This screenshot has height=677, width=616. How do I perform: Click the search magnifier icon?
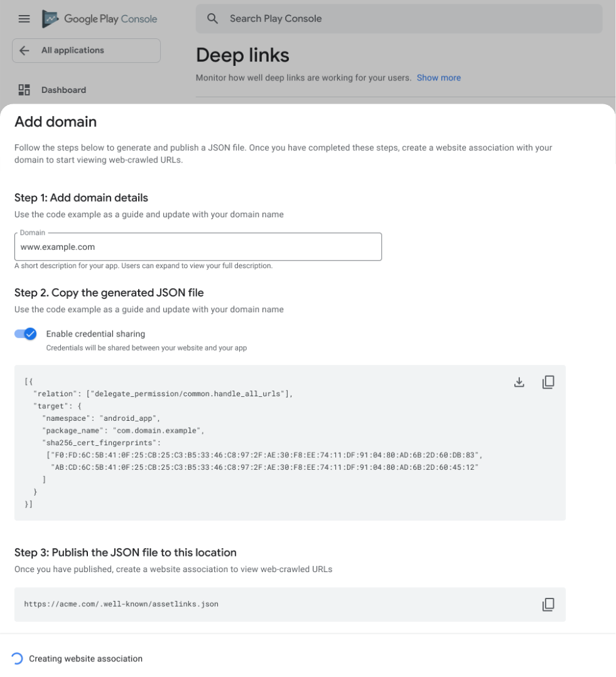coord(212,18)
